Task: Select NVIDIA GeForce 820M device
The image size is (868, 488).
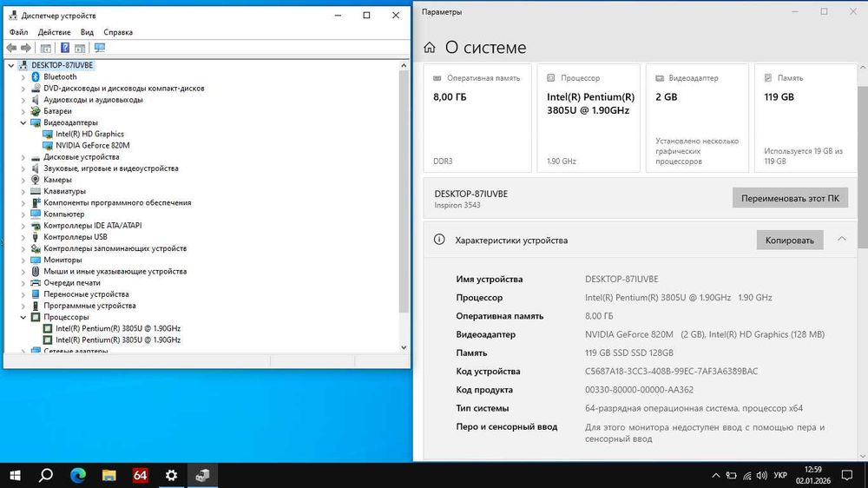Action: pos(93,146)
